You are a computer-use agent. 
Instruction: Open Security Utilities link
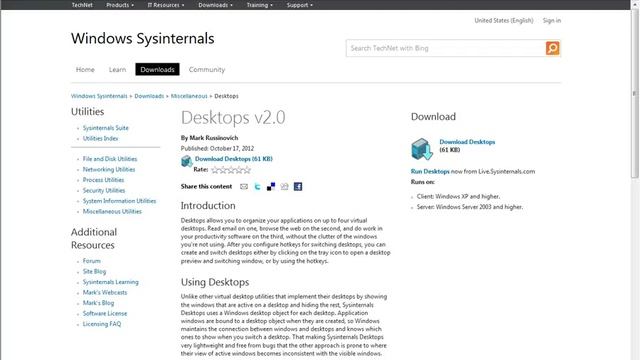(x=104, y=191)
